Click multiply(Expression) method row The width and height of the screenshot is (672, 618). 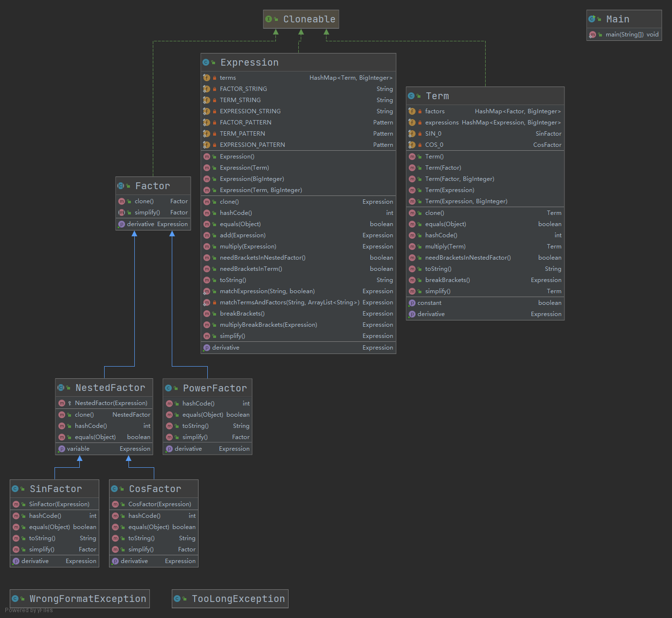[298, 247]
